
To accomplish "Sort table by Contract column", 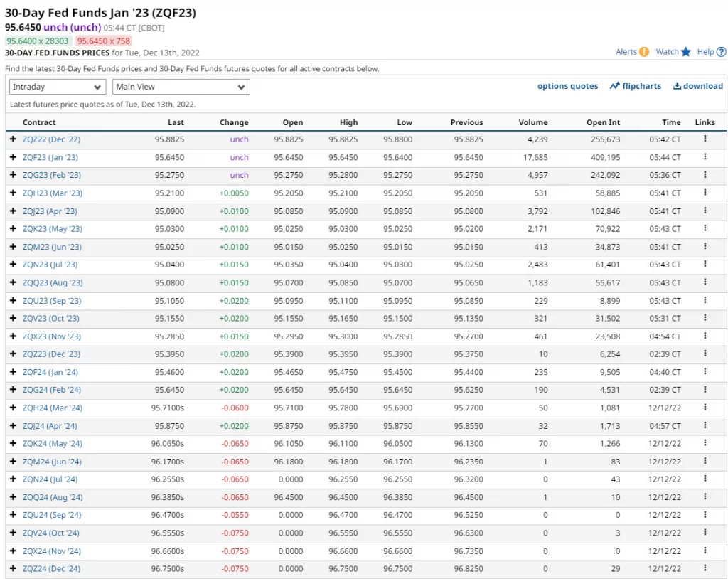I will coord(39,122).
